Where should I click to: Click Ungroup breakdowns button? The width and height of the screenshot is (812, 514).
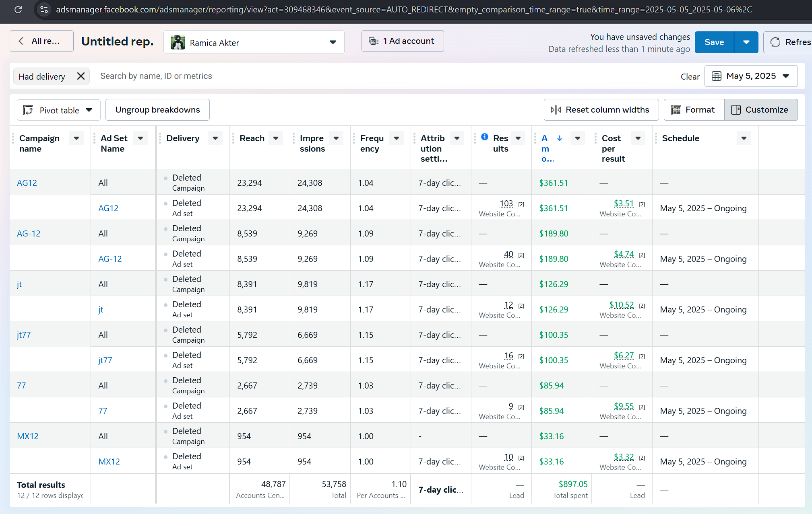[157, 110]
